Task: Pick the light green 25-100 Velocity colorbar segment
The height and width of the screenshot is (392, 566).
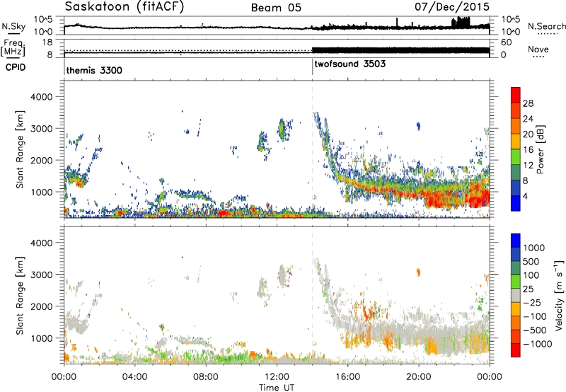Action: click(x=516, y=282)
